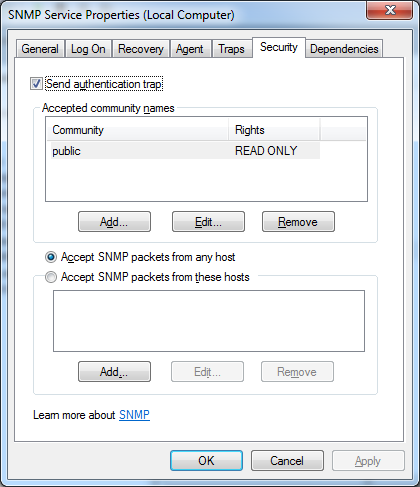This screenshot has width=420, height=487.
Task: Sort by the Rights column header
Action: [274, 130]
